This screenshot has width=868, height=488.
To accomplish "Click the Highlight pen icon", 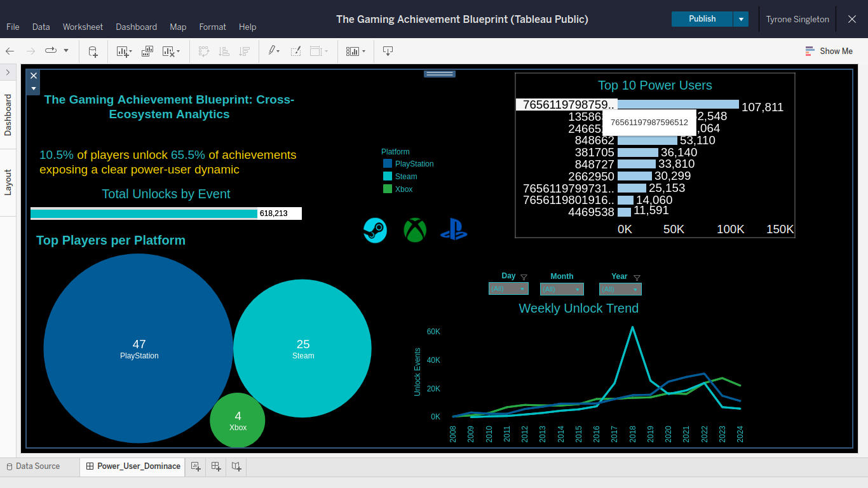I will coord(272,51).
